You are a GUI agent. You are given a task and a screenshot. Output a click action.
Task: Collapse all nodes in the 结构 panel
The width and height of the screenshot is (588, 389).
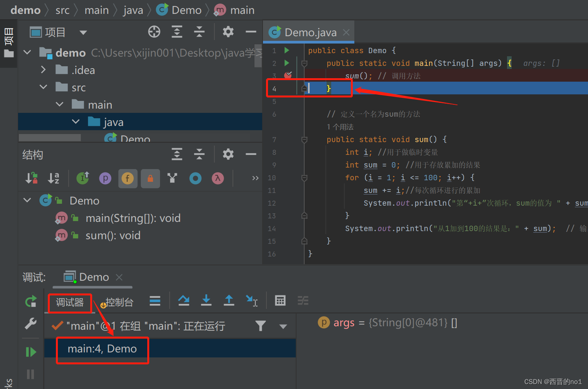click(199, 154)
